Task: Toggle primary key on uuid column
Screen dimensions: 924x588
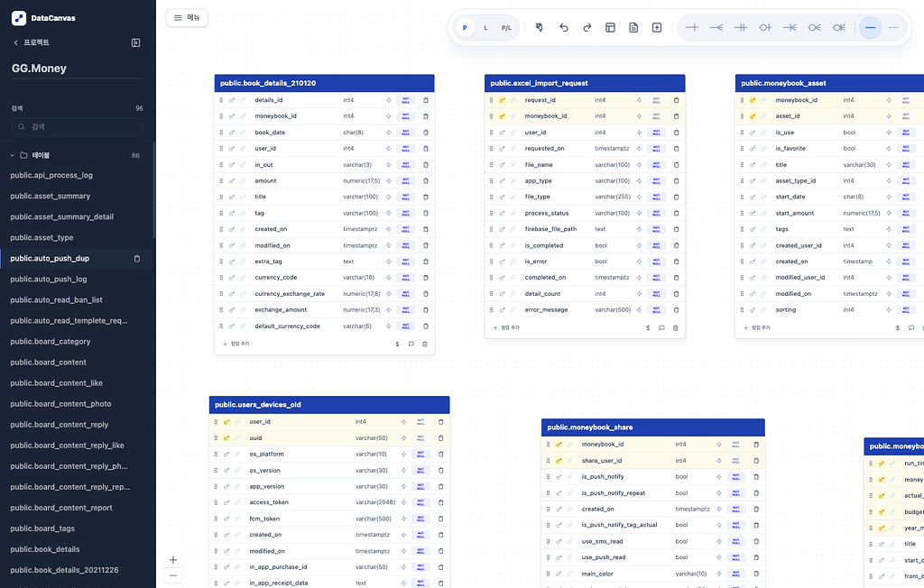Action: point(226,438)
